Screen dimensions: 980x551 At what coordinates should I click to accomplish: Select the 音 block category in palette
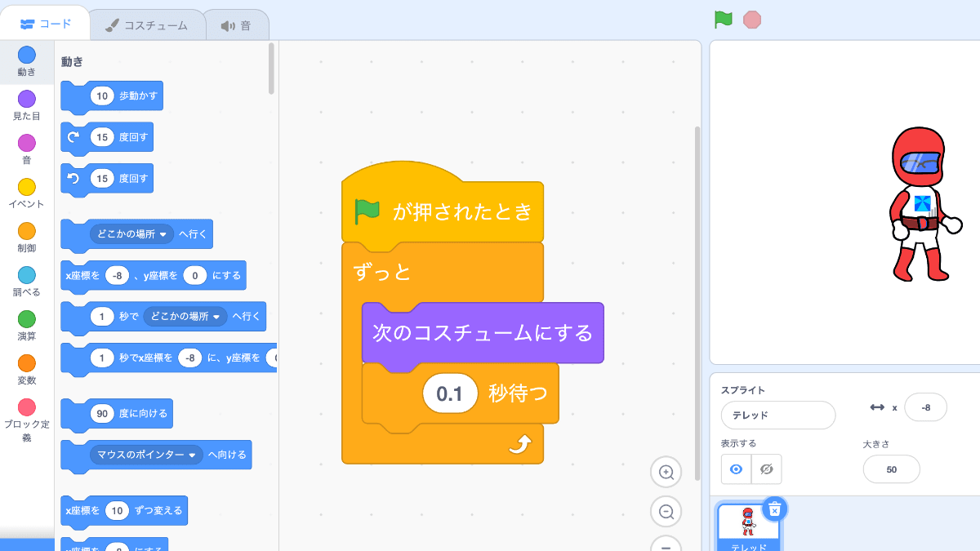point(27,150)
